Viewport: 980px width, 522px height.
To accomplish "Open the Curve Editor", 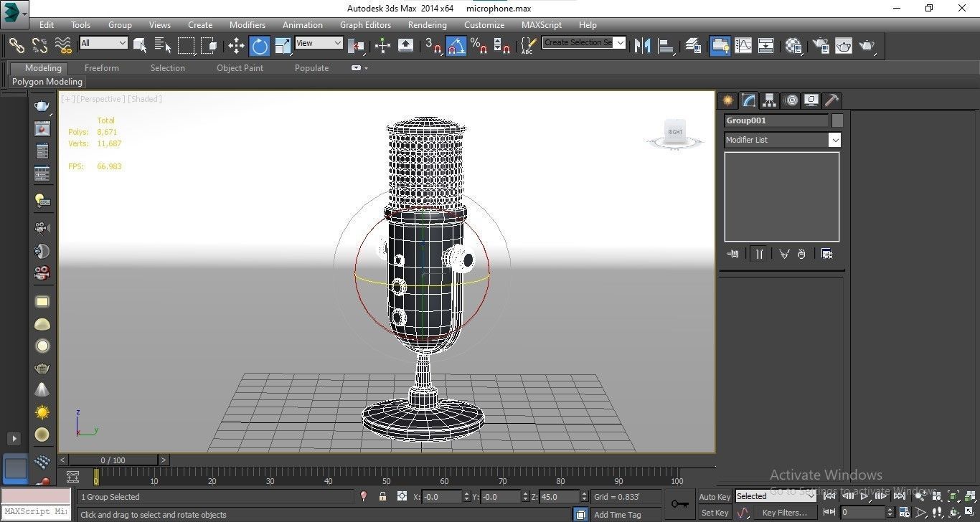I will [743, 46].
